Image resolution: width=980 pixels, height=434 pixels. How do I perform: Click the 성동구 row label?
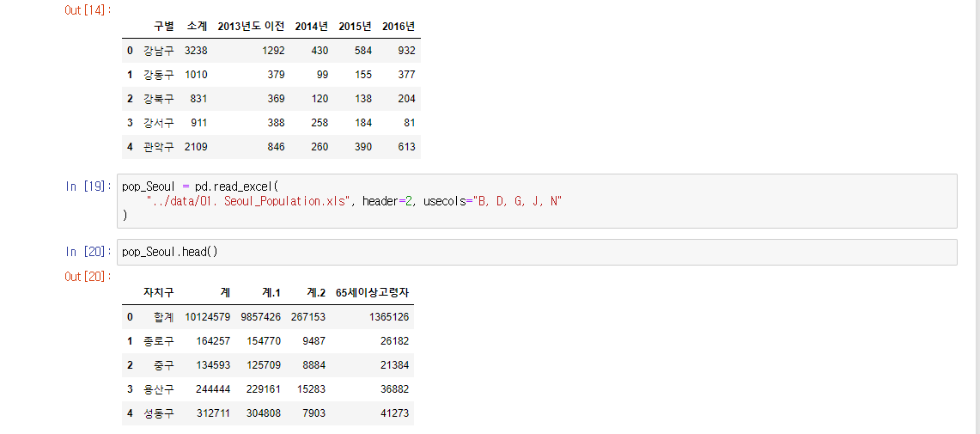click(x=159, y=413)
